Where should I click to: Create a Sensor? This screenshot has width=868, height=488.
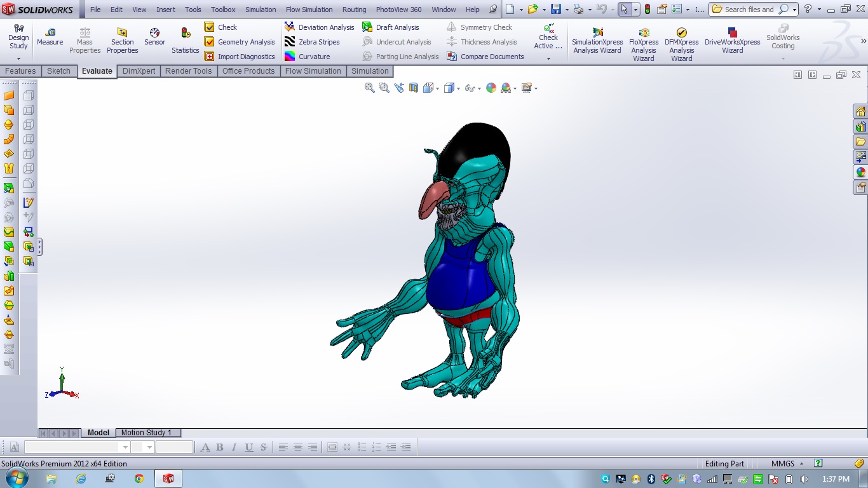pyautogui.click(x=154, y=37)
